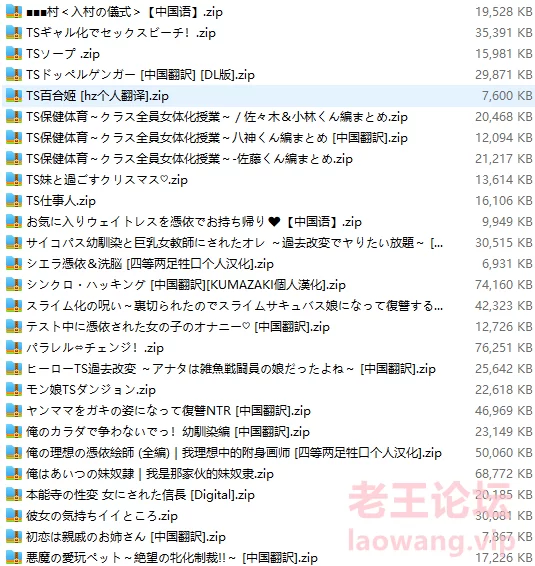Click the zip icon for 本能寺 [Digital].zip

point(14,495)
